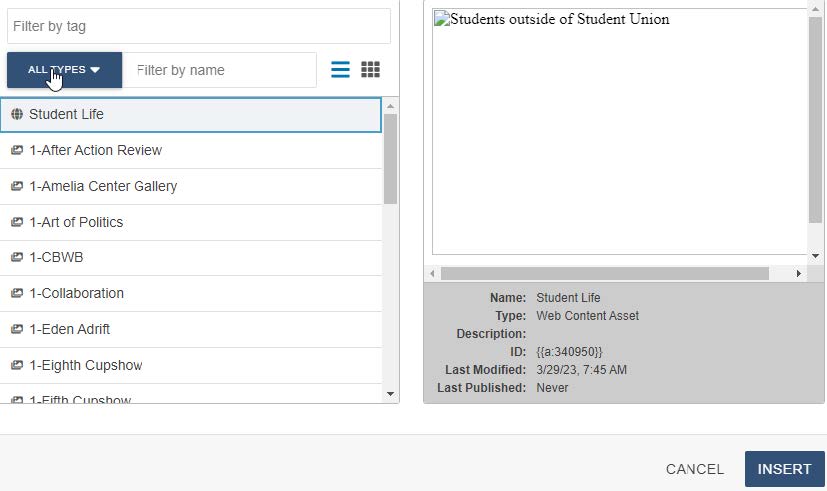This screenshot has height=491, width=827.
Task: Open the All Types dropdown
Action: (x=64, y=70)
